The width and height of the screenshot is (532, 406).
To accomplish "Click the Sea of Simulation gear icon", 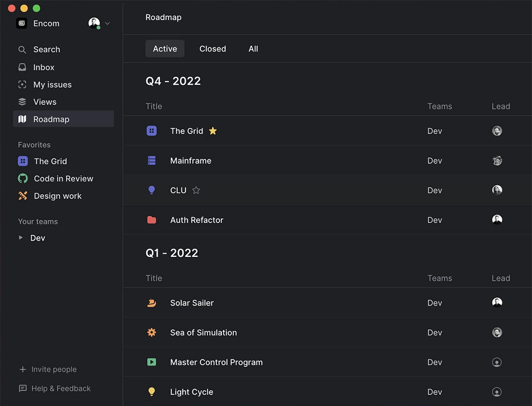I will click(152, 332).
